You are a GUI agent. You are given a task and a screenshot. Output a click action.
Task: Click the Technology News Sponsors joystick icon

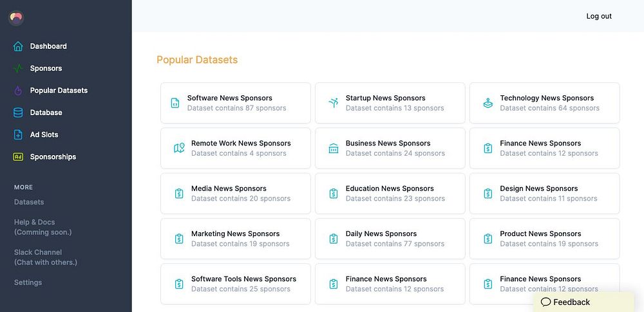pyautogui.click(x=488, y=103)
